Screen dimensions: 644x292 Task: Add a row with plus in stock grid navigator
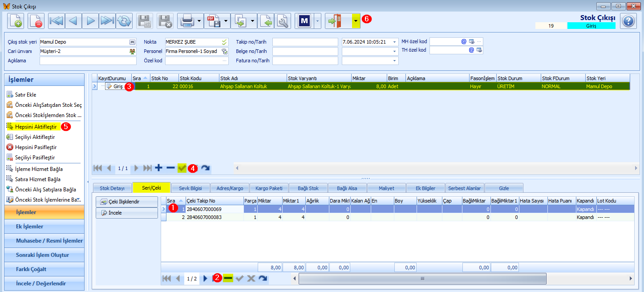pos(158,168)
